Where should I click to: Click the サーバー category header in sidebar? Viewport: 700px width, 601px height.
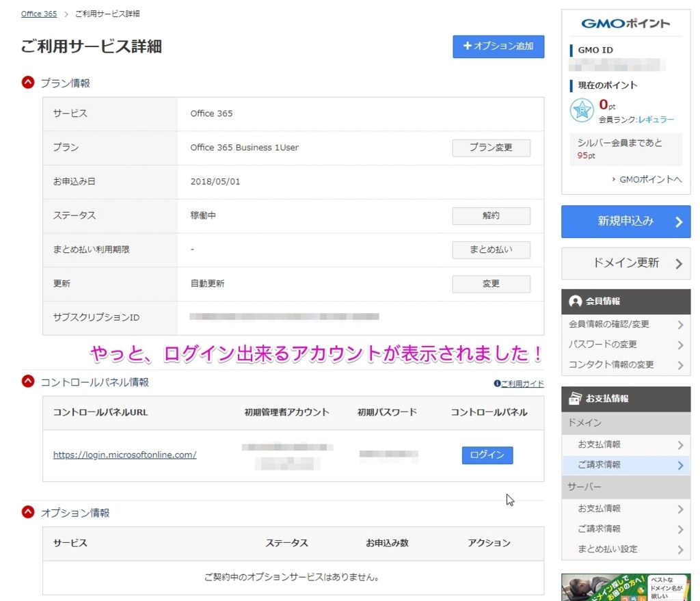tap(625, 487)
